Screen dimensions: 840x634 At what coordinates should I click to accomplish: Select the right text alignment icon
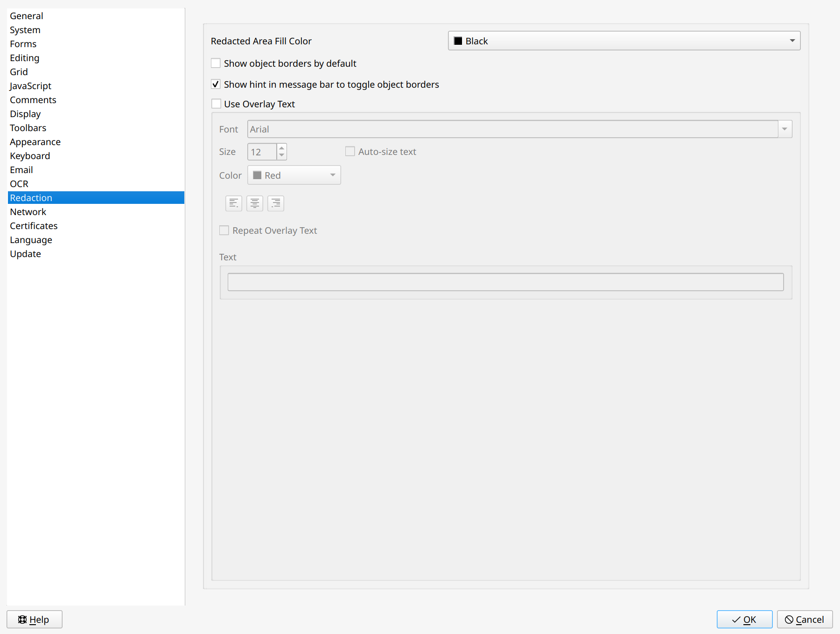click(x=275, y=203)
